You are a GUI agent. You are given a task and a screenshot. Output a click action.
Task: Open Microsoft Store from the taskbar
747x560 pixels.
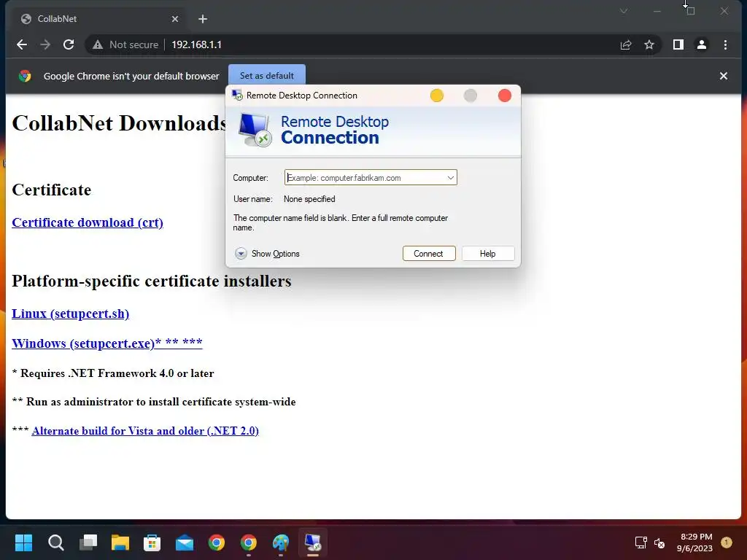click(x=152, y=542)
